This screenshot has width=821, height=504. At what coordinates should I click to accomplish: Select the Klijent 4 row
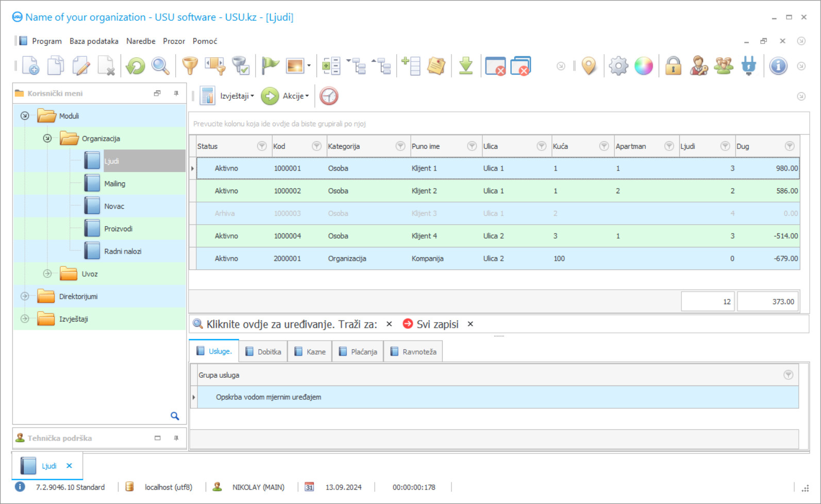pos(424,236)
